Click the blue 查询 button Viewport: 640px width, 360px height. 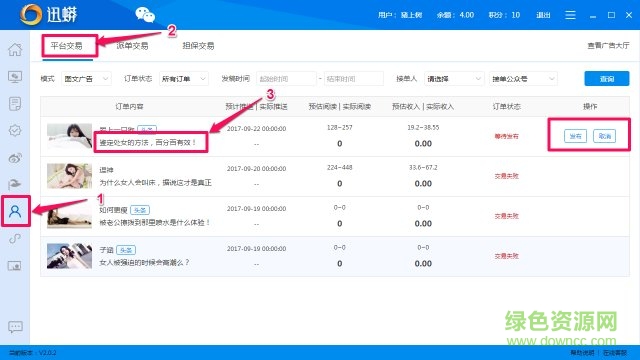[607, 79]
